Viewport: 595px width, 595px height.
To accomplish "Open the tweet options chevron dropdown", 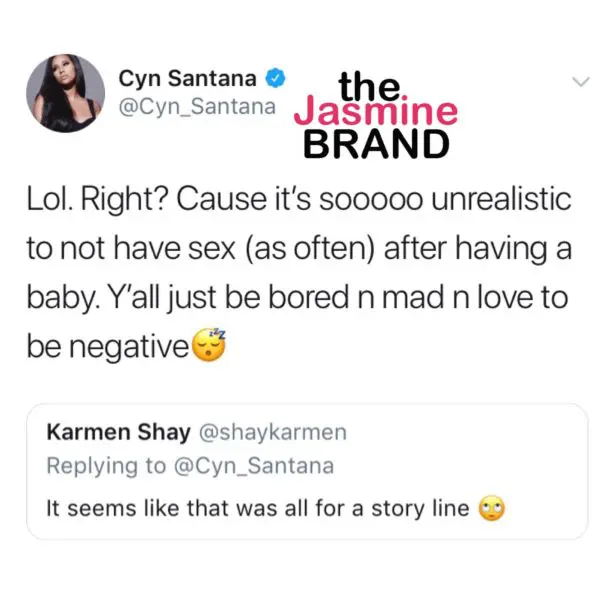I will [x=581, y=82].
